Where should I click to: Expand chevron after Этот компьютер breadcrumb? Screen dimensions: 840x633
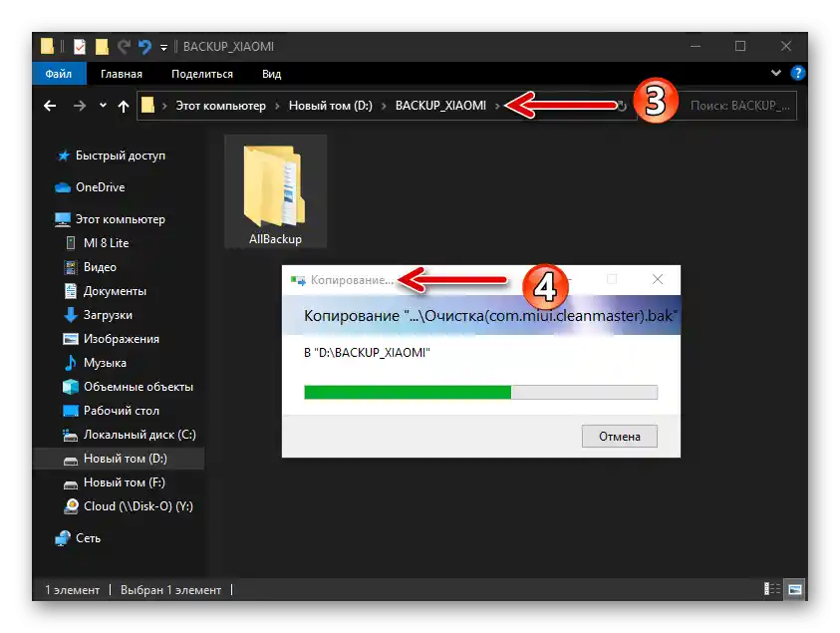point(277,106)
